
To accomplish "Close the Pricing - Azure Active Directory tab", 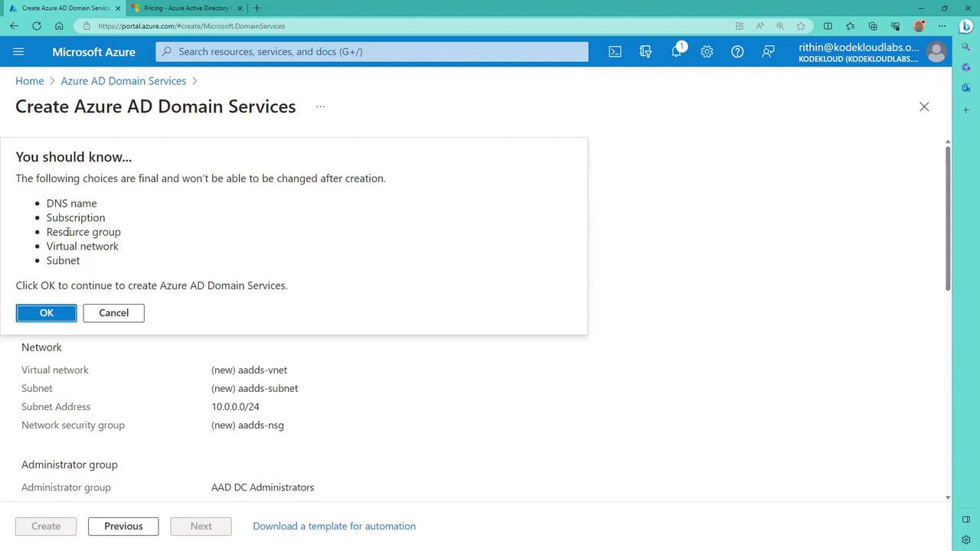I will [240, 8].
